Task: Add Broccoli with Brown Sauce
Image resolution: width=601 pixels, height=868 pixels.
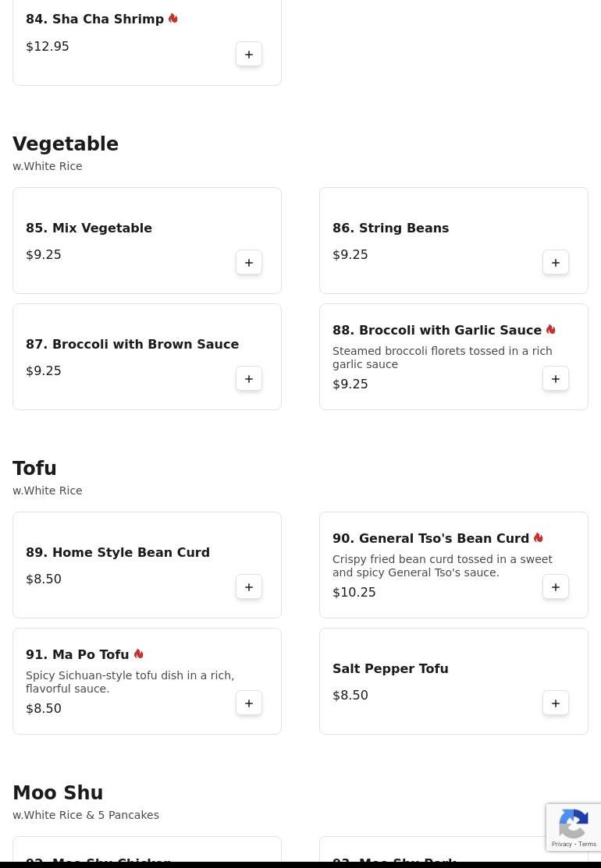Action: pyautogui.click(x=249, y=379)
